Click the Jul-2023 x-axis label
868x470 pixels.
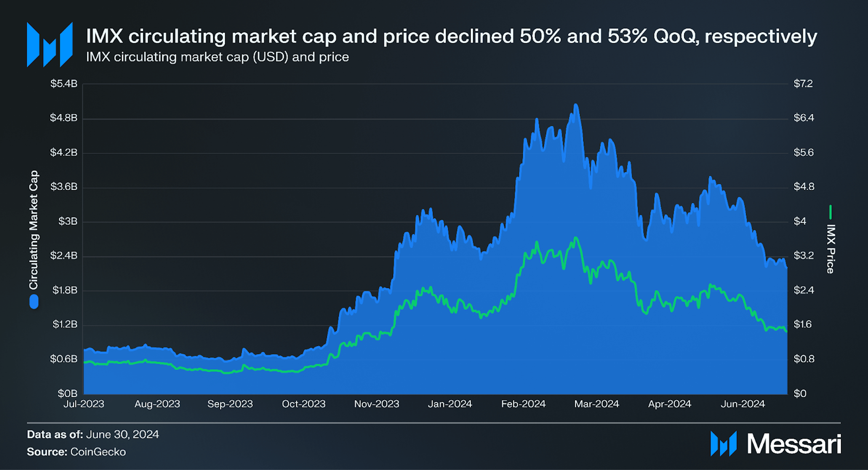pyautogui.click(x=84, y=404)
